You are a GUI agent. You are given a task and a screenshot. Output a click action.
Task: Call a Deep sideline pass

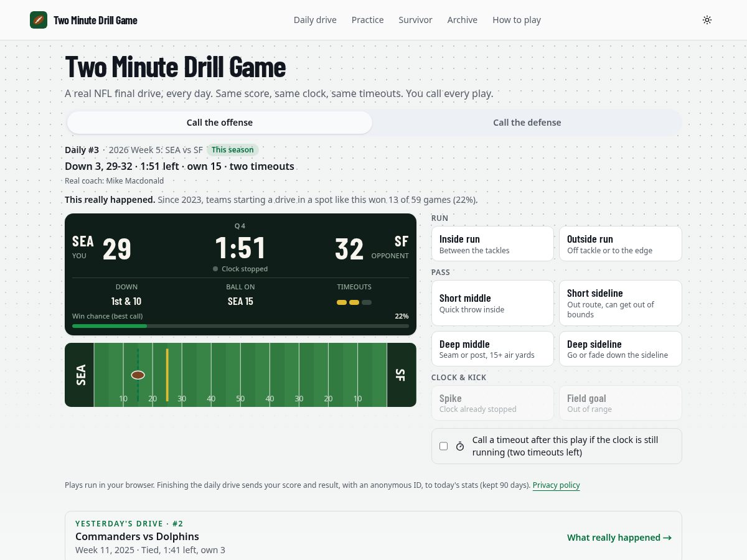620,349
